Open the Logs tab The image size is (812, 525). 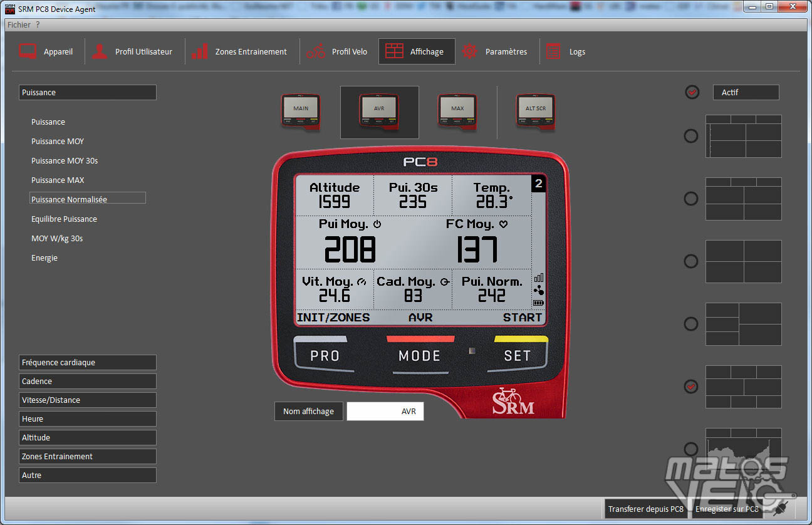[566, 51]
